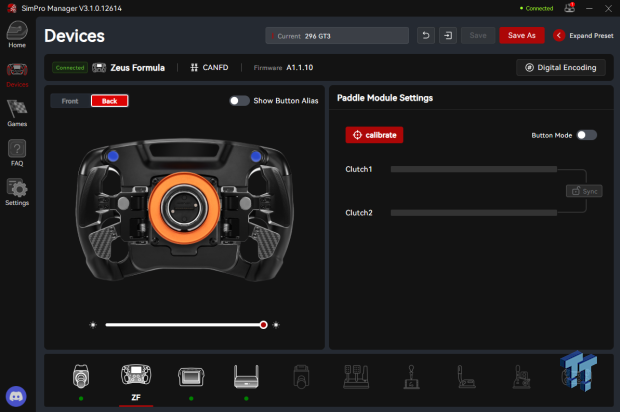
Task: Click the red calibrate button
Action: pyautogui.click(x=374, y=135)
